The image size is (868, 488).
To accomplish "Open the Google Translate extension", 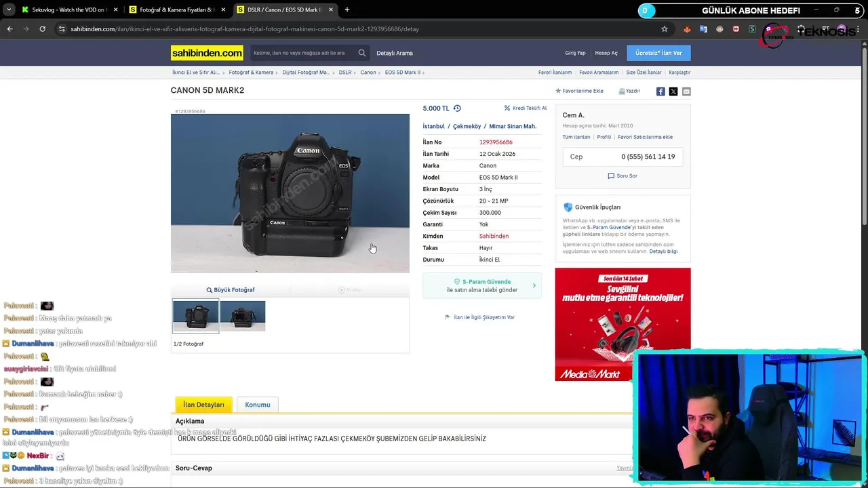I will (703, 29).
